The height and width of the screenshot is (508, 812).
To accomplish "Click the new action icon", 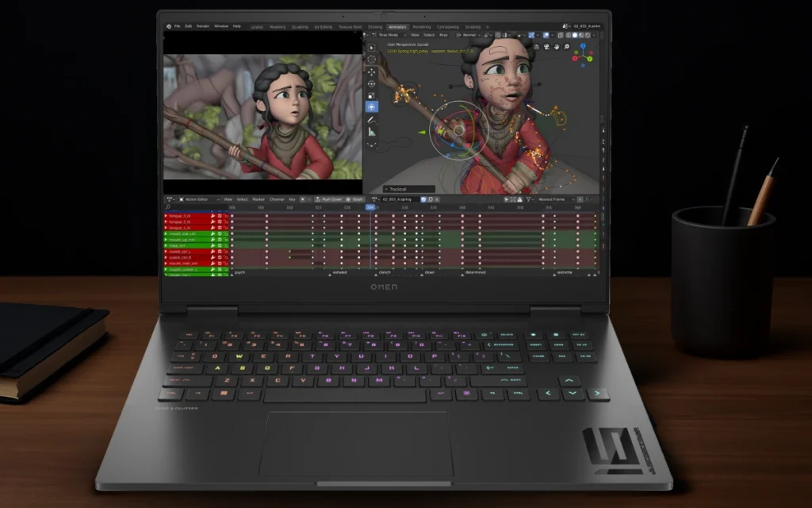I will tap(431, 199).
